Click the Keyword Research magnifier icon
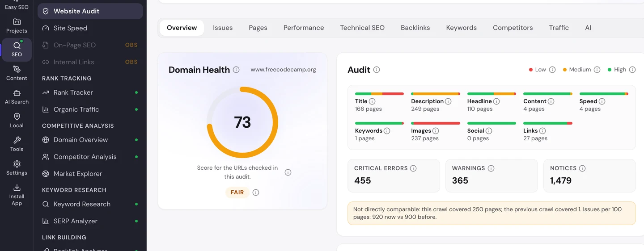 pos(46,204)
